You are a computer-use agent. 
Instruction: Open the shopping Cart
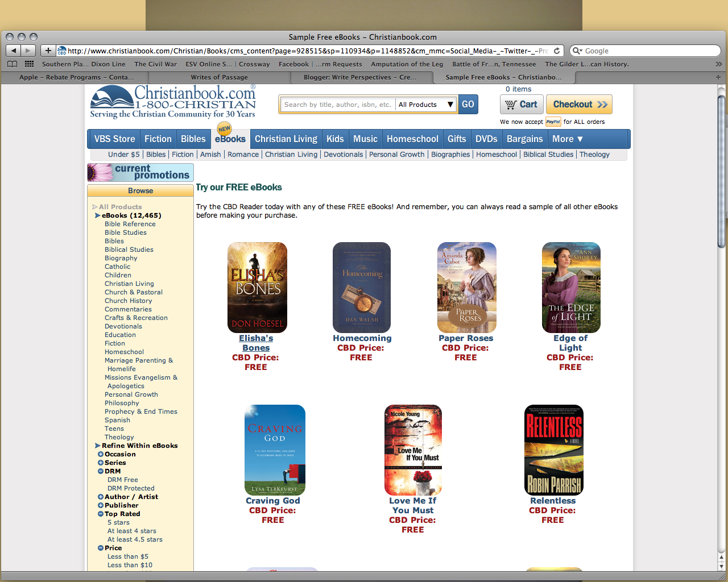pyautogui.click(x=522, y=105)
